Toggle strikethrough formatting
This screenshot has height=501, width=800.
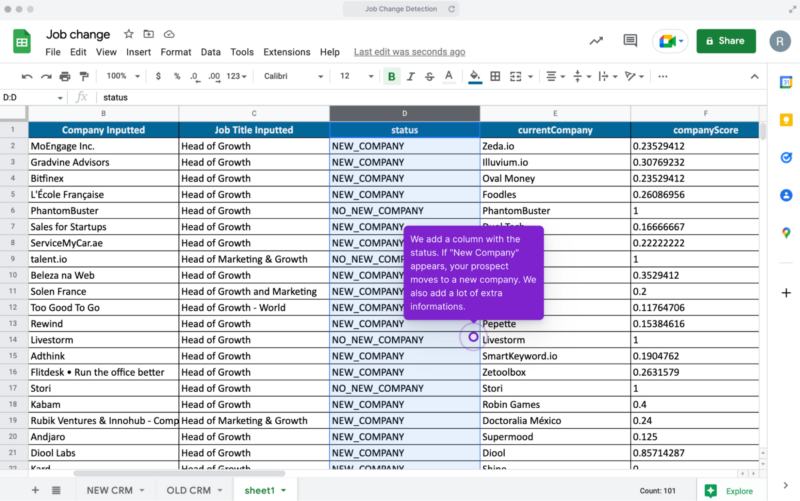point(430,77)
